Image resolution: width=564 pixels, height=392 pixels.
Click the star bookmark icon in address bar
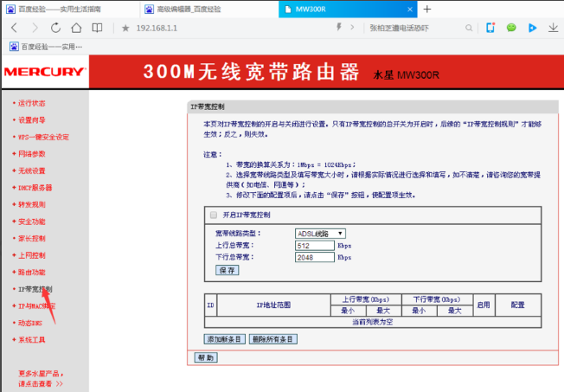[x=125, y=28]
